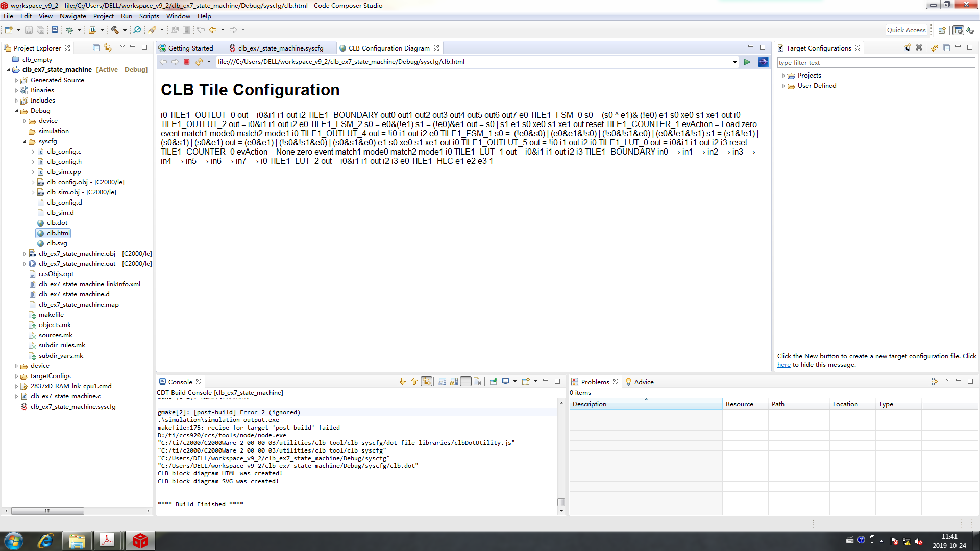Image resolution: width=980 pixels, height=551 pixels.
Task: Click the Quick Access box
Action: (x=906, y=30)
